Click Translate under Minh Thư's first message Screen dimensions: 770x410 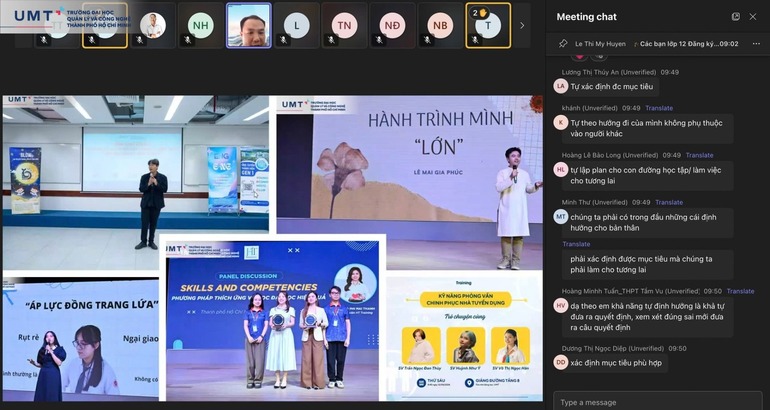pos(576,244)
